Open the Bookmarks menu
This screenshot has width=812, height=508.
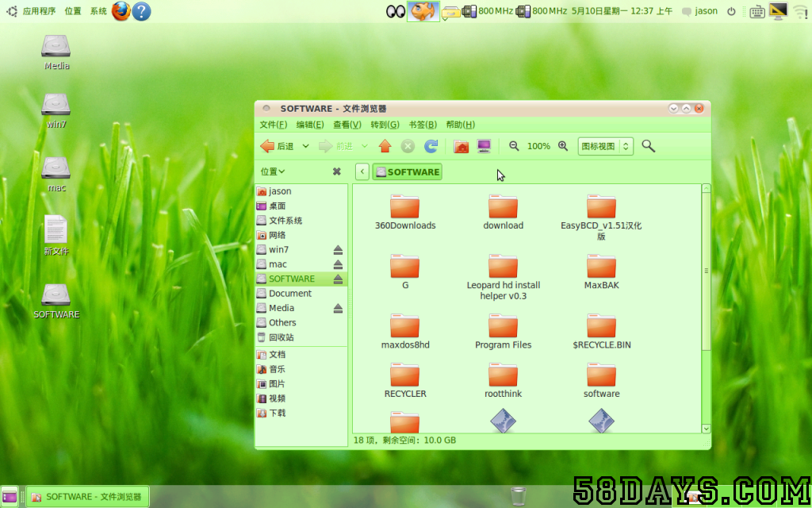click(x=423, y=125)
